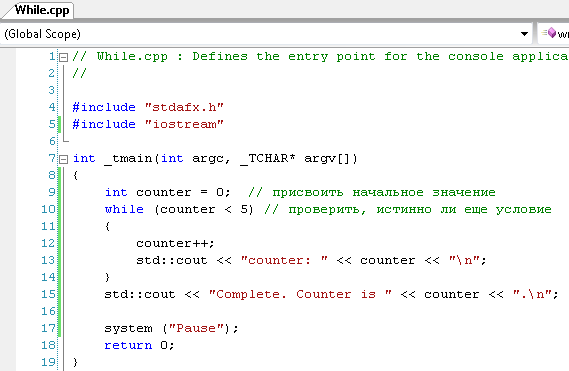569x371 pixels.
Task: Click line number 9 in the margin
Action: [x=52, y=192]
